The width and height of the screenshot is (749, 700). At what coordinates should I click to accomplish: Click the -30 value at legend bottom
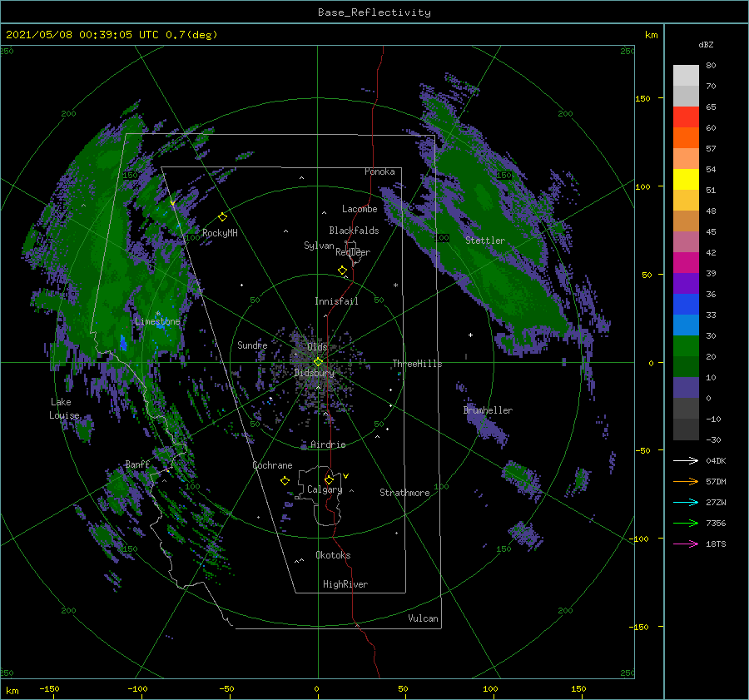click(713, 439)
